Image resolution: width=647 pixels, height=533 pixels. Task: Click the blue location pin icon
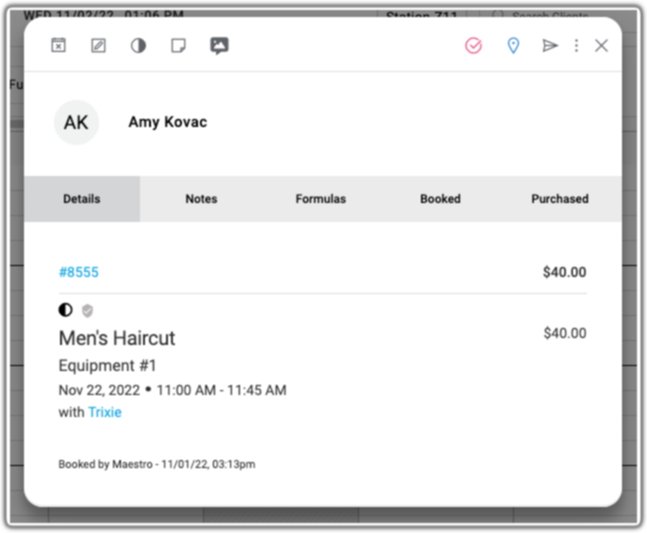point(513,45)
